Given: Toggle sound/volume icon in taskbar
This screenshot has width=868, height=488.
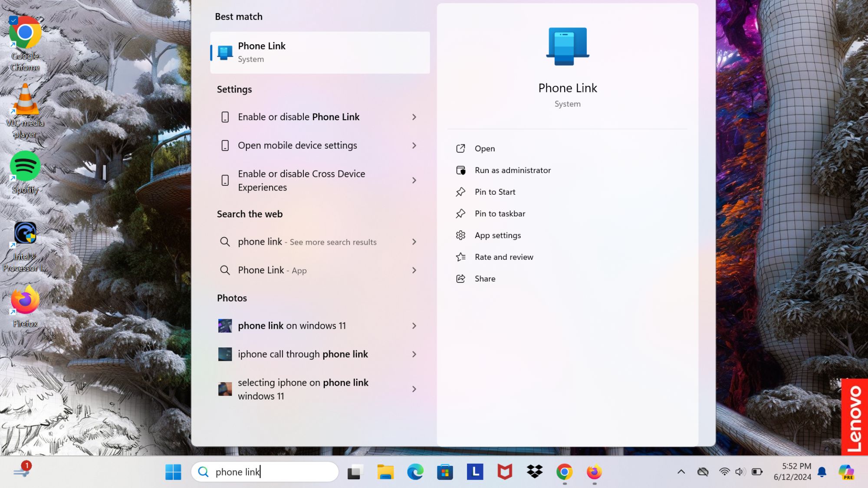Looking at the screenshot, I should click(739, 472).
